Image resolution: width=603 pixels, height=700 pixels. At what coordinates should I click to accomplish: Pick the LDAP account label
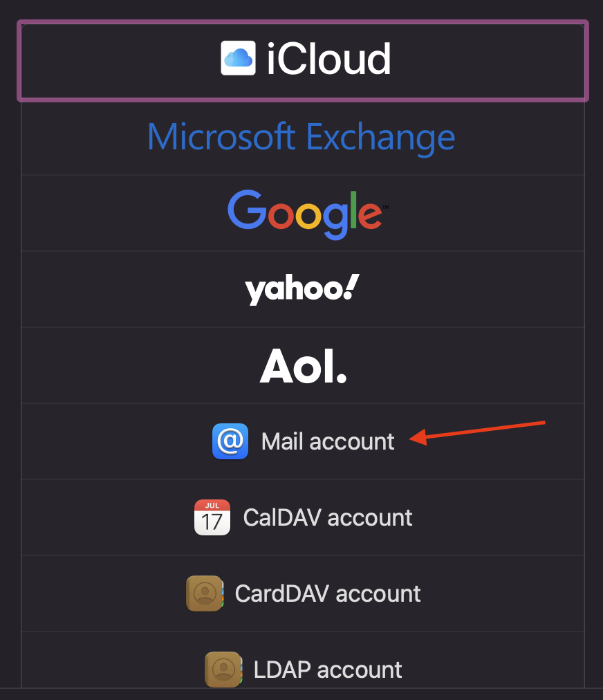[328, 670]
